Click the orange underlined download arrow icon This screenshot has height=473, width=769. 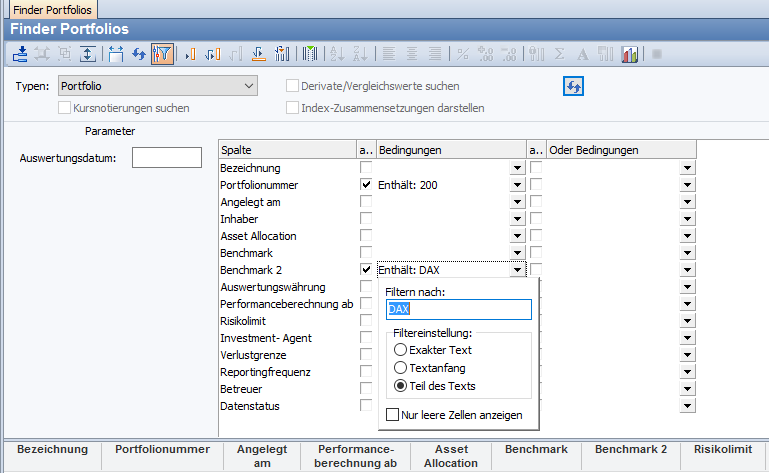click(x=257, y=54)
